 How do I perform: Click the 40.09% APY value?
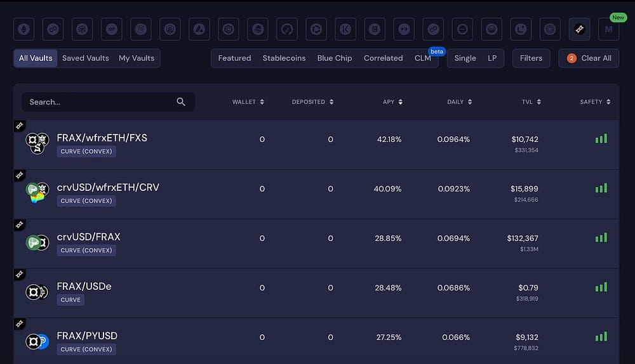387,189
